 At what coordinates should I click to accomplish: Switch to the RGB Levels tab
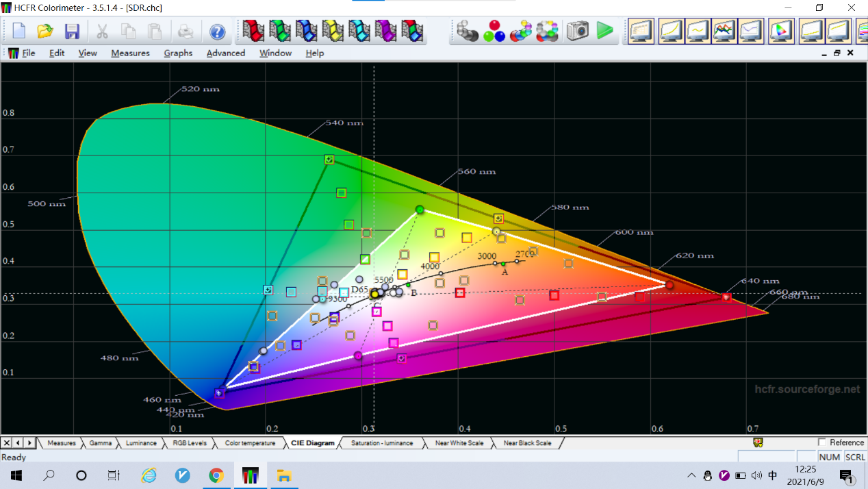(190, 443)
